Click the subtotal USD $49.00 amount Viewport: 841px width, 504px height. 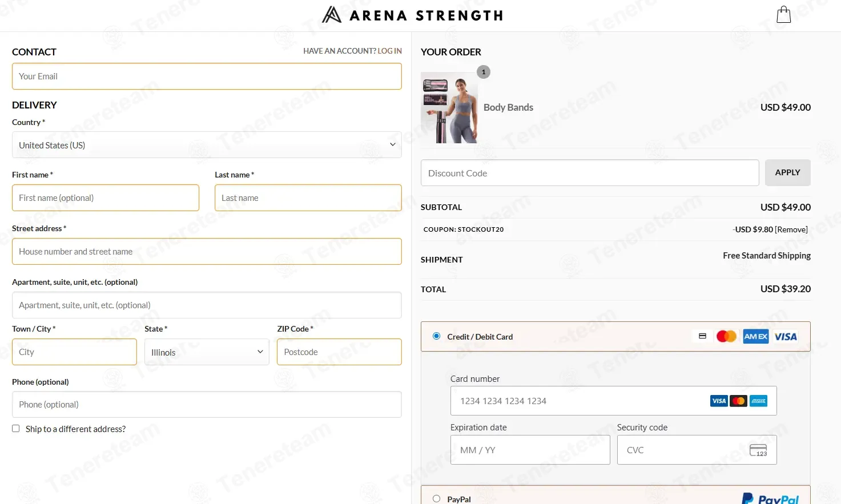(x=785, y=207)
